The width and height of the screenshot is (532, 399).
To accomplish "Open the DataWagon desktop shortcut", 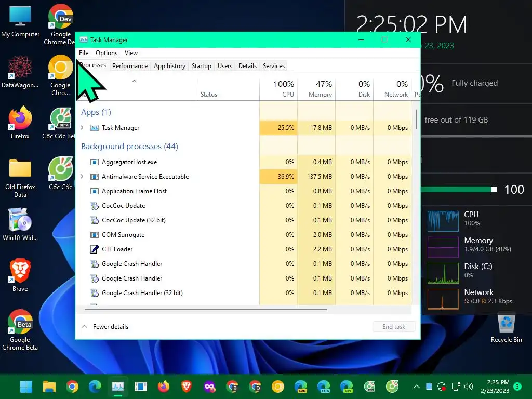I will 20,72.
